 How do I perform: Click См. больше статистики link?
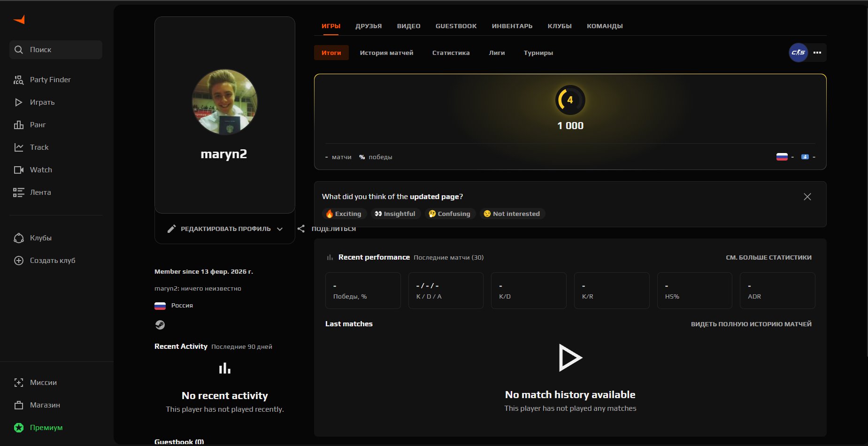(768, 258)
